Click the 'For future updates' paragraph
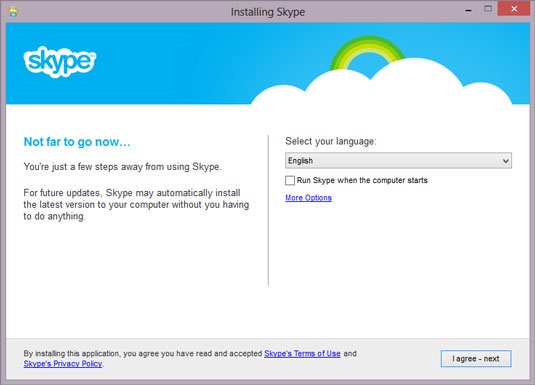Image resolution: width=535 pixels, height=385 pixels. point(136,204)
